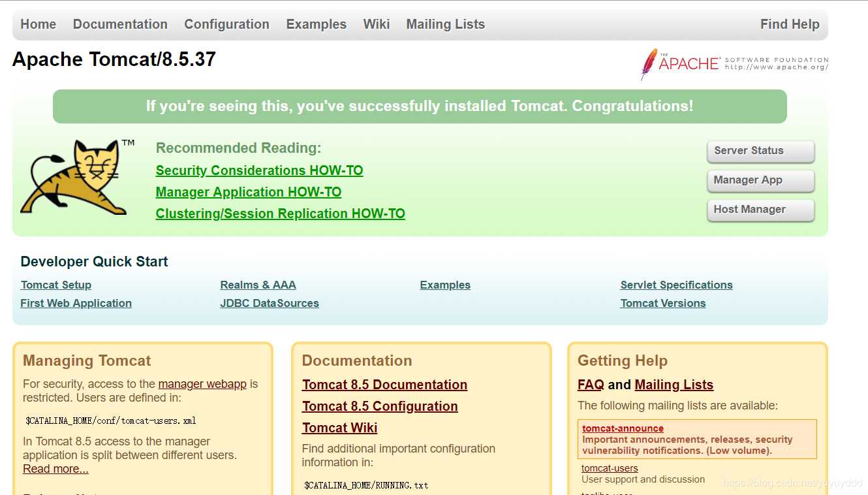Screen dimensions: 868x495
Task: Click the Apache Software Foundation feather logo
Action: point(734,64)
